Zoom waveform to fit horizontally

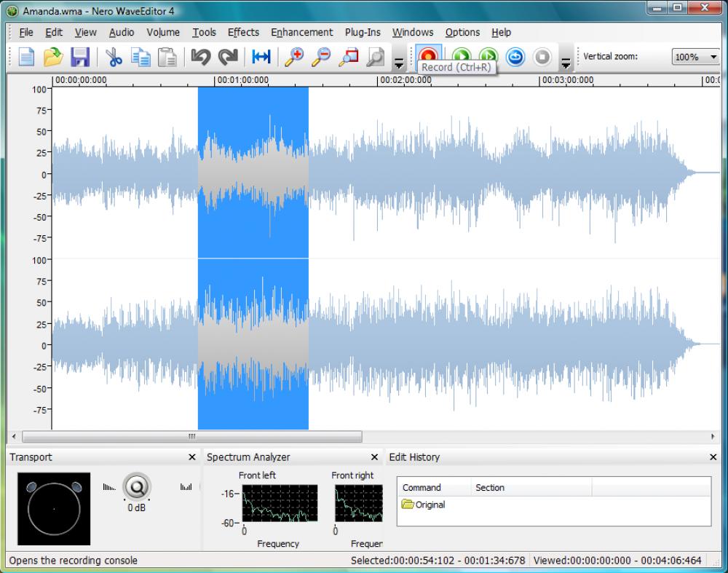coord(260,57)
